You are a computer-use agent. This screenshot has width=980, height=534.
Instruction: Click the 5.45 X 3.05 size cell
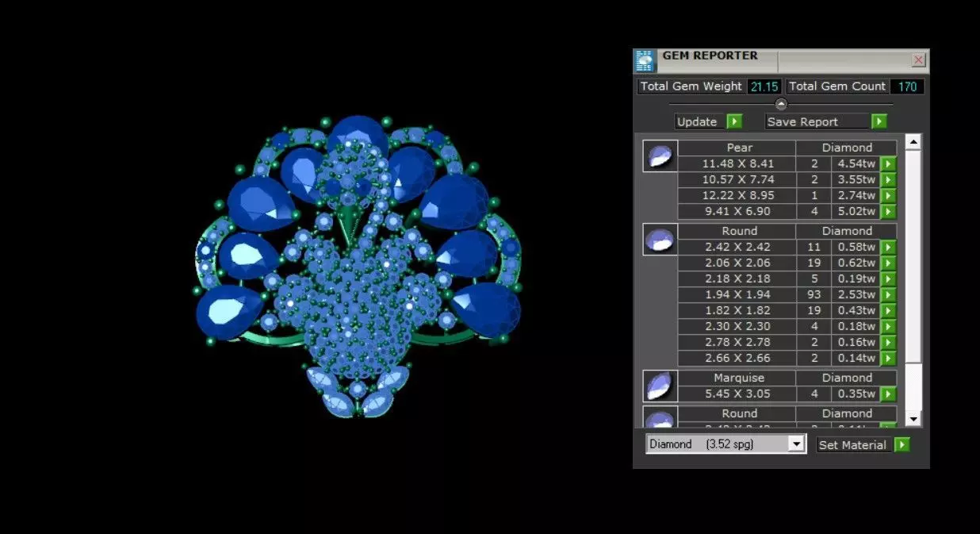[739, 394]
